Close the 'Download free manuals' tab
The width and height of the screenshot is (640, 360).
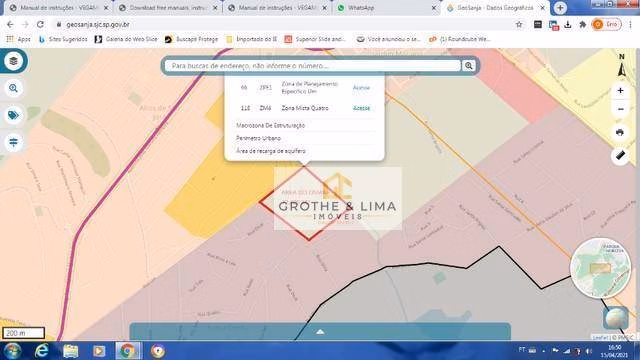pos(215,8)
